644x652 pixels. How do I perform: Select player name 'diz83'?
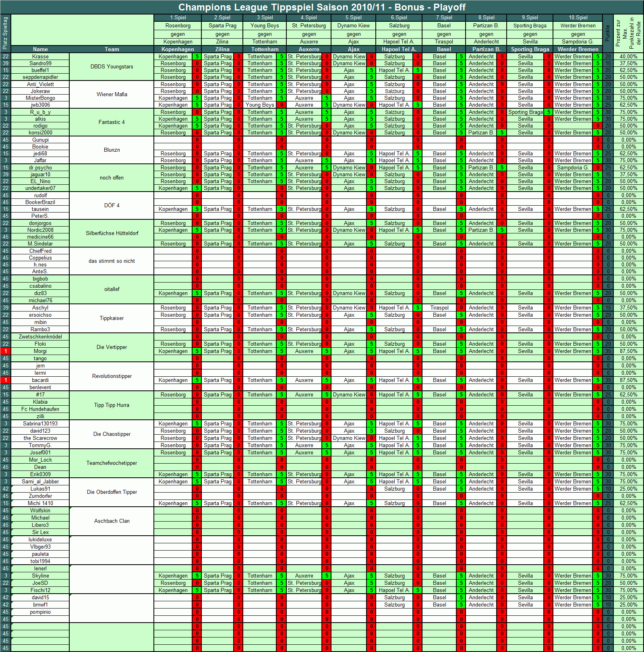click(x=40, y=293)
